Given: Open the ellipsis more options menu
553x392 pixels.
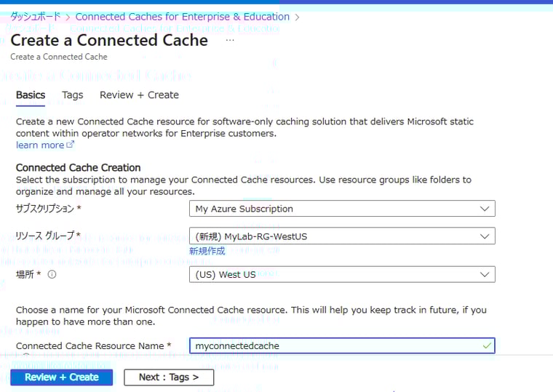Looking at the screenshot, I should click(x=230, y=40).
